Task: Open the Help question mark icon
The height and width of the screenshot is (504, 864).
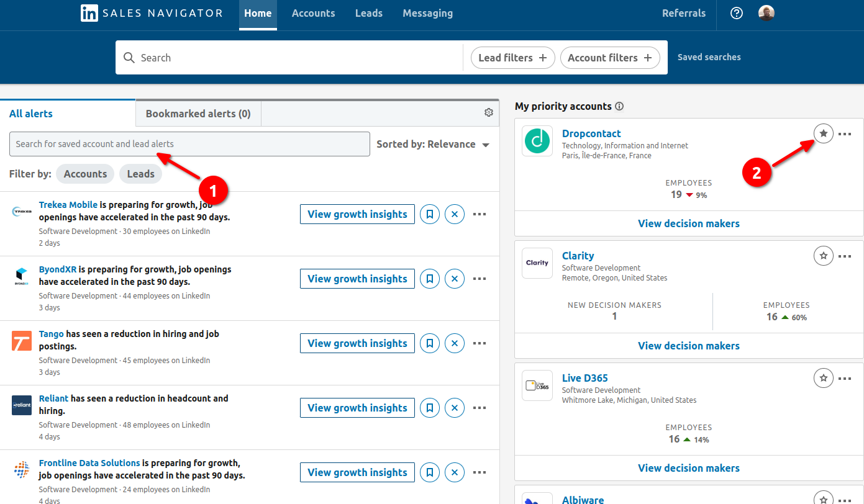Action: click(x=737, y=13)
